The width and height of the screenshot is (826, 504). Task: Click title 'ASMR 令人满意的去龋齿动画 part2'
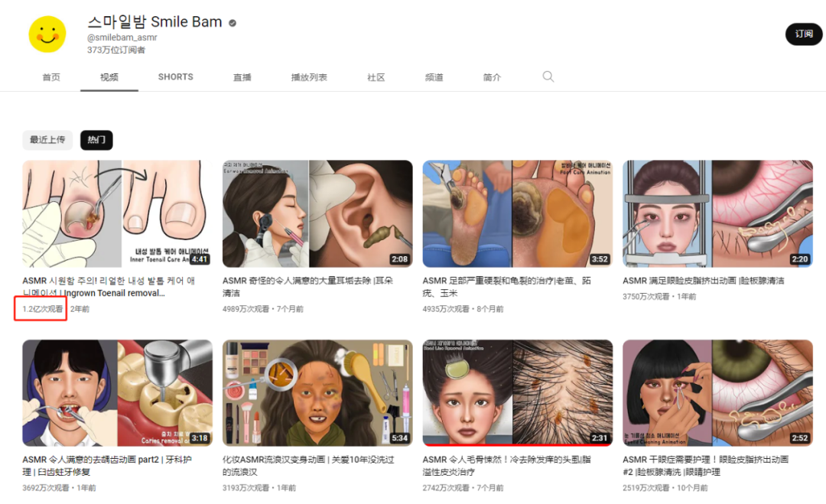(107, 466)
